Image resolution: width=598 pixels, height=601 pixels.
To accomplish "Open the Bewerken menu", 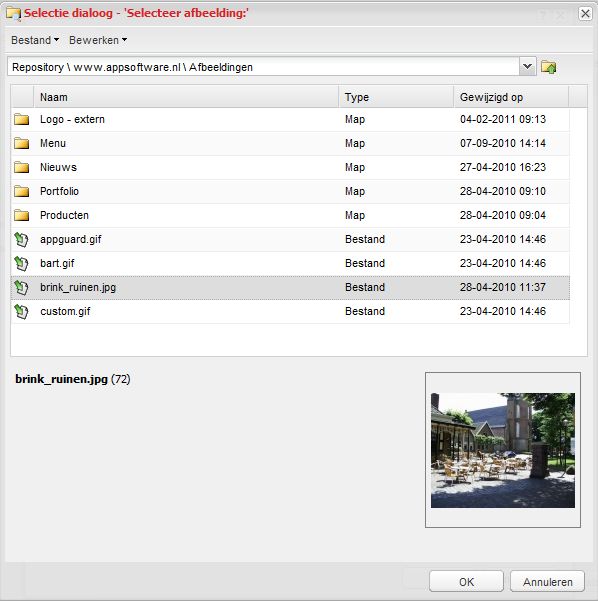I will (98, 40).
